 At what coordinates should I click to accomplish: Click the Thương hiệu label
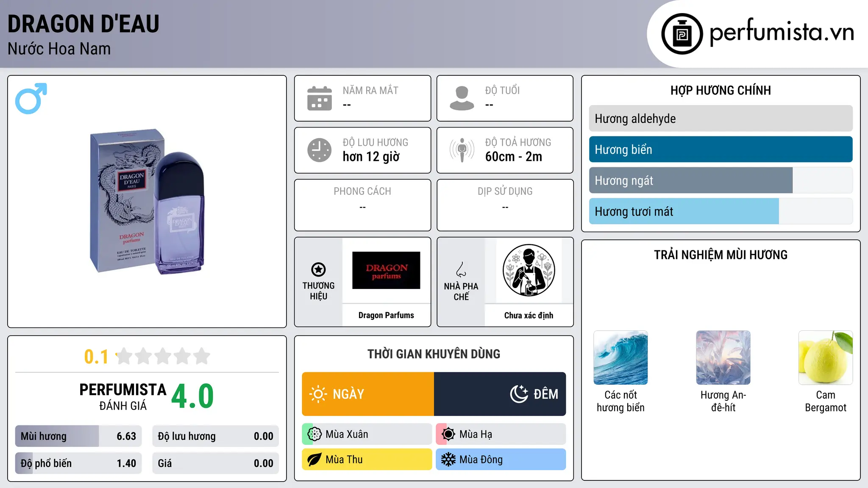[x=318, y=291]
